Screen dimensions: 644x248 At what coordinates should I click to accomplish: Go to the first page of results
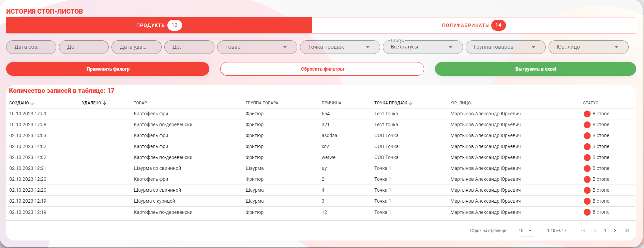(x=583, y=231)
